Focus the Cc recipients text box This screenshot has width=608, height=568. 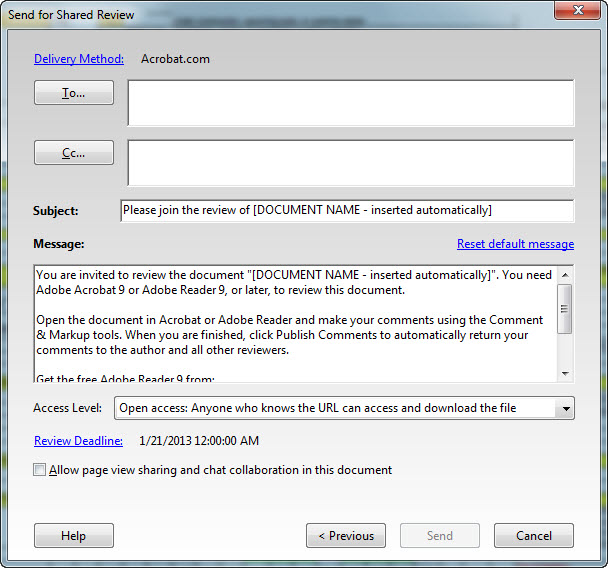[x=351, y=163]
